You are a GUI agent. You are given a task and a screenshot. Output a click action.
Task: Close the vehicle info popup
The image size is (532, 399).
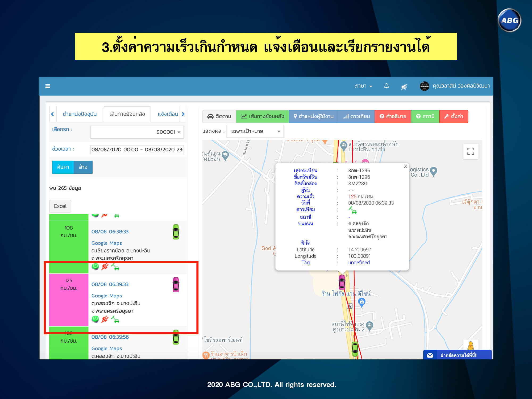(405, 166)
